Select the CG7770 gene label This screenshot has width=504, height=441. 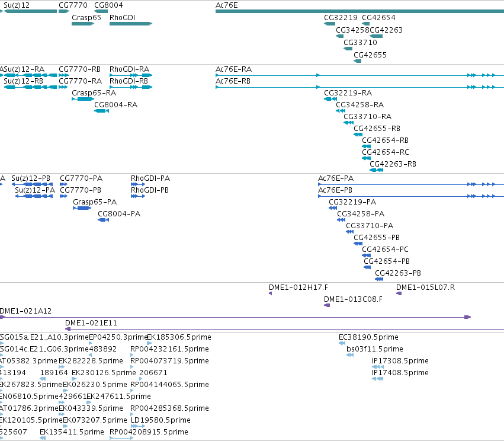tap(73, 5)
